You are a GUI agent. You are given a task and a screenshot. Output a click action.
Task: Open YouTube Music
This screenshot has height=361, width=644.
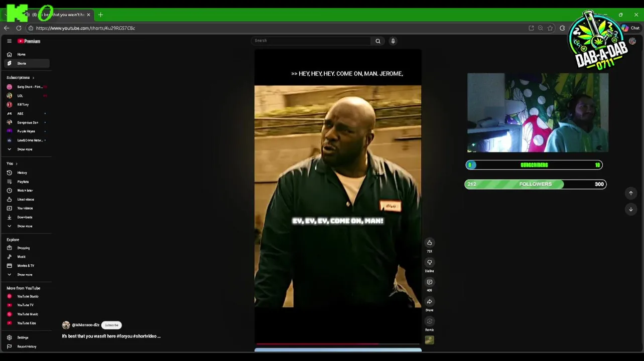pyautogui.click(x=27, y=314)
